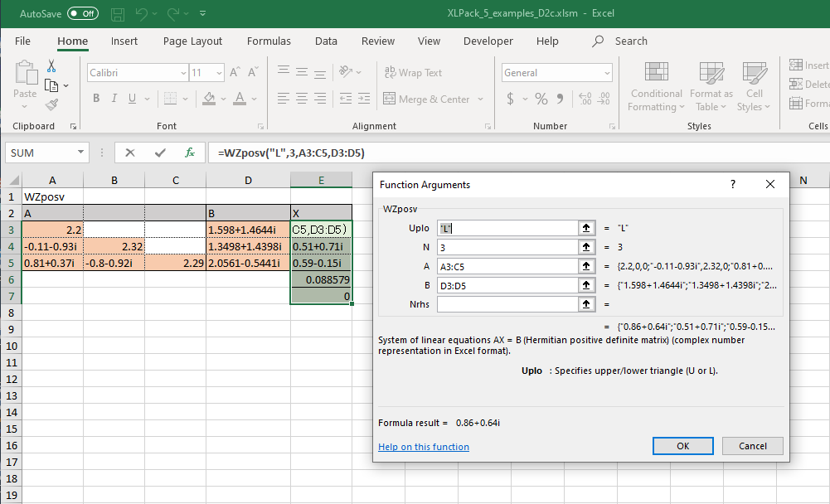Toggle center horizontal alignment
The width and height of the screenshot is (830, 504).
302,99
